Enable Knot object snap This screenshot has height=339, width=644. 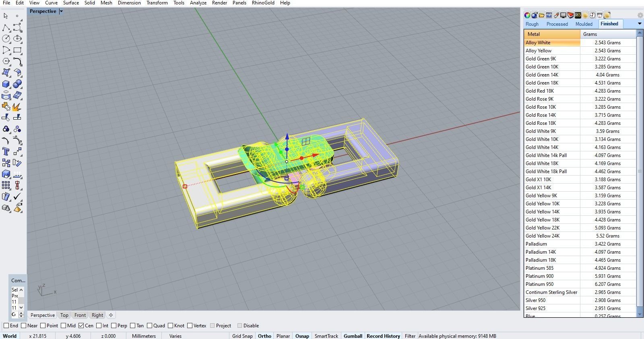(x=170, y=326)
